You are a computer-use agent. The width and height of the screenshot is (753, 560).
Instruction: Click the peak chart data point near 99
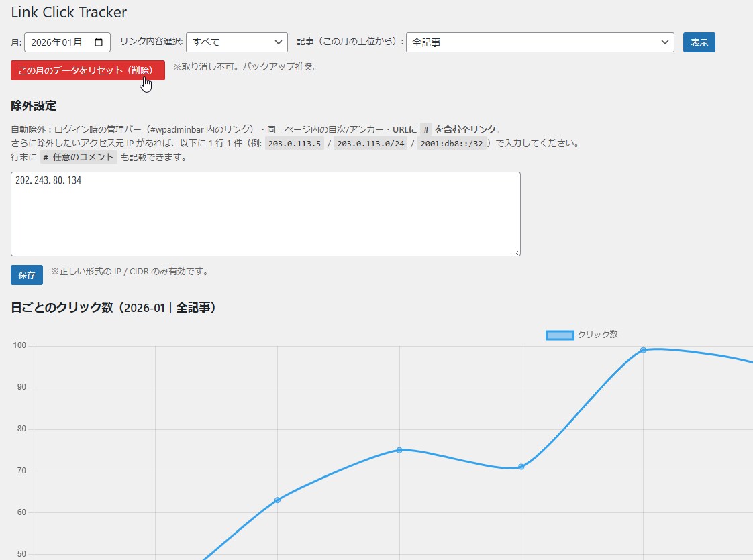tap(643, 350)
